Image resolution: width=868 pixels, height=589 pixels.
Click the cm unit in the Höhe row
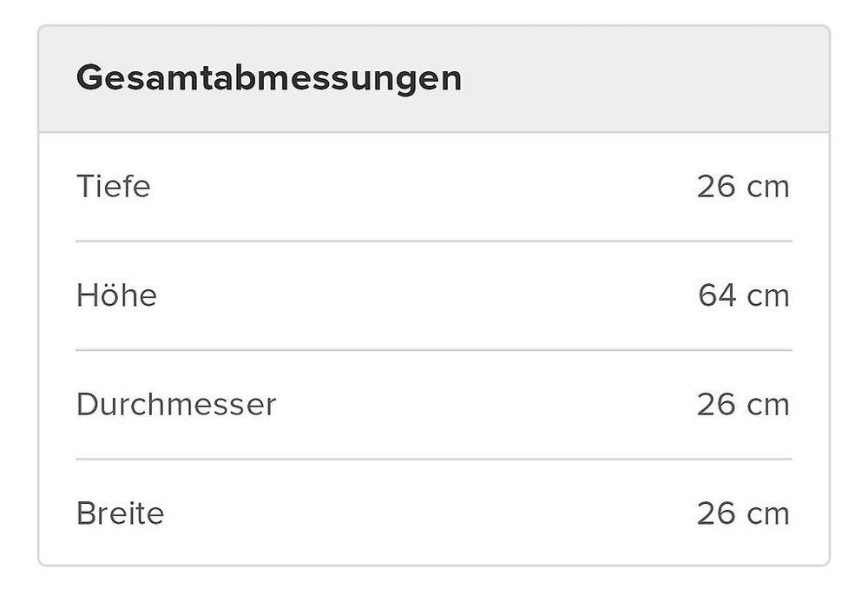768,296
